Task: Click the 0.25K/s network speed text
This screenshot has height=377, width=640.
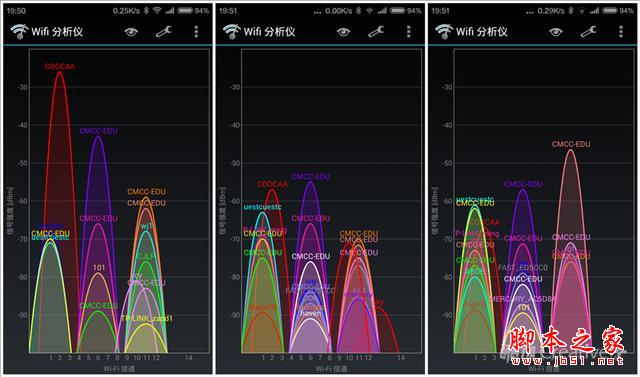Action: click(x=126, y=11)
